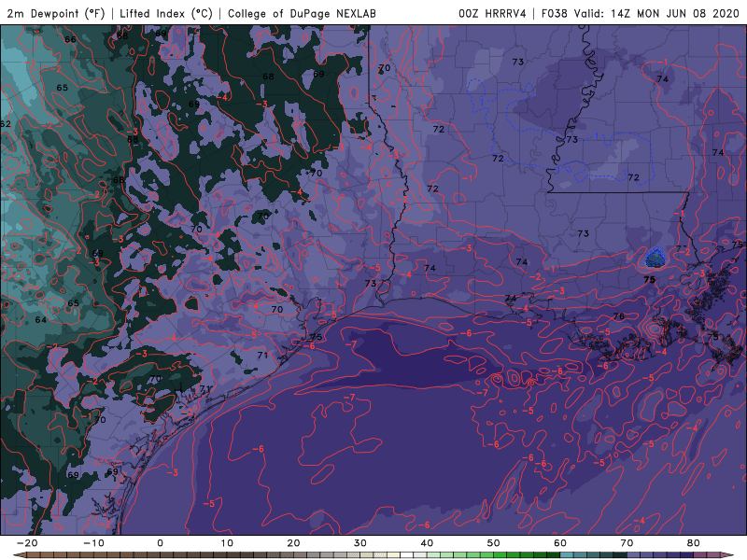Click the "76" dewpoint value on map
Image resolution: width=747 pixels, height=560 pixels.
coord(618,315)
